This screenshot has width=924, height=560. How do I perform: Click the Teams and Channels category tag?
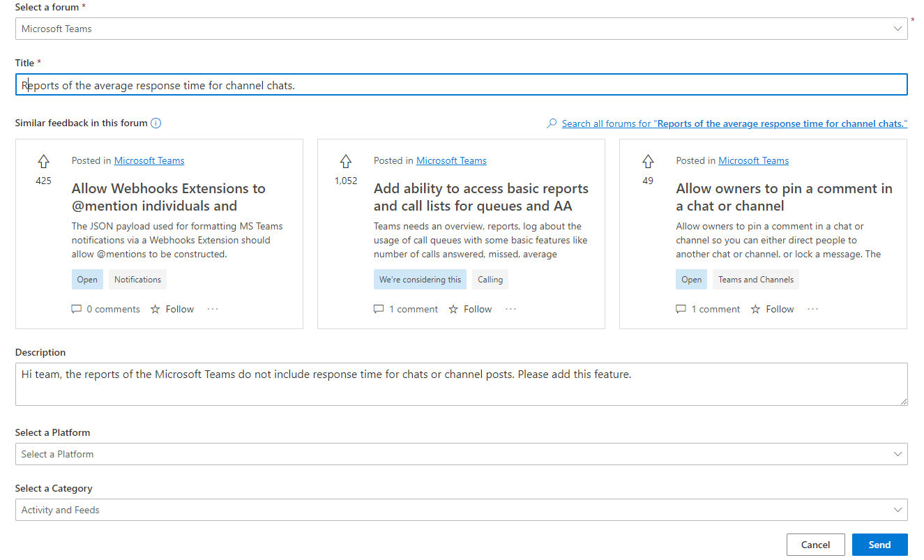pos(756,280)
